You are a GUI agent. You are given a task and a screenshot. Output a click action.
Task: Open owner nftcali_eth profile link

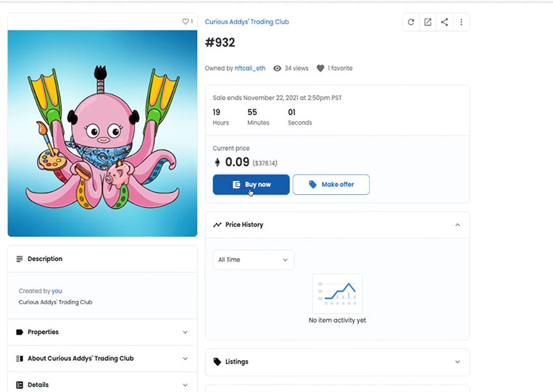click(x=250, y=68)
